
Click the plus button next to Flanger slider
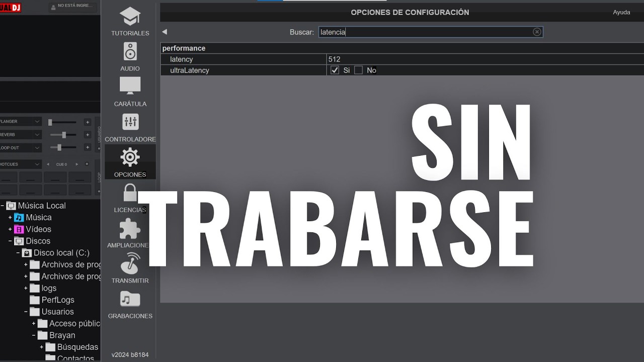[x=87, y=122]
